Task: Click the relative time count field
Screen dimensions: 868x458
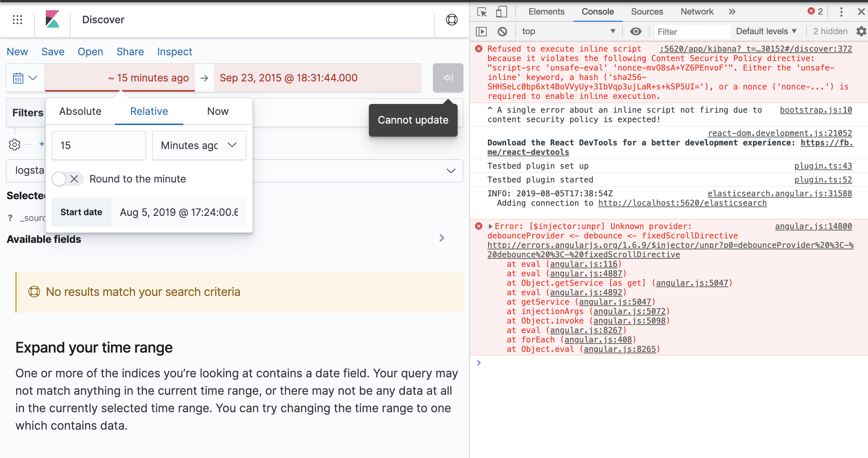Action: pos(99,145)
